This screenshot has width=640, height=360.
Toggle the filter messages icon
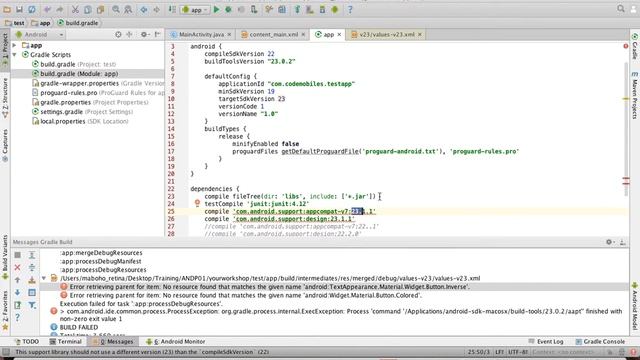[x=32, y=305]
